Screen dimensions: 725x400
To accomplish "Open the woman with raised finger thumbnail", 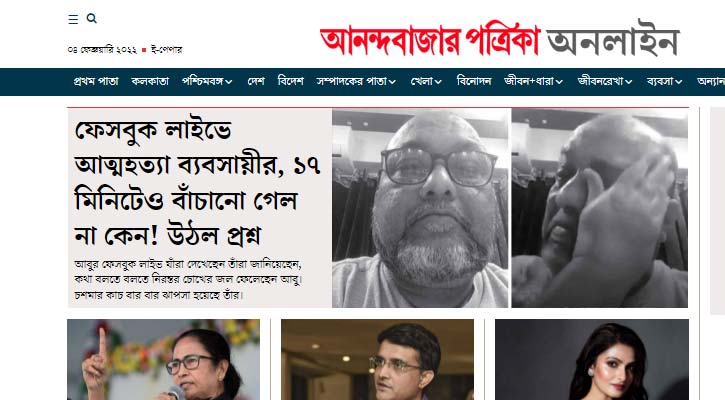I will (x=163, y=359).
